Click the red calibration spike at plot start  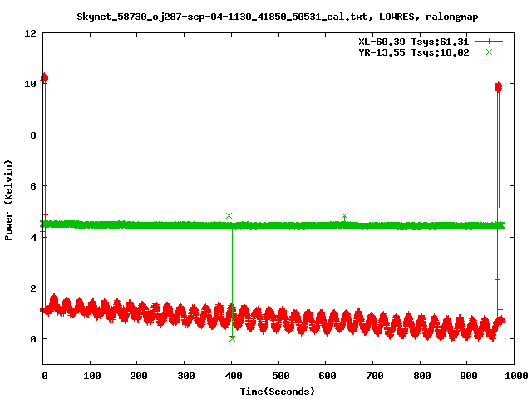click(44, 77)
